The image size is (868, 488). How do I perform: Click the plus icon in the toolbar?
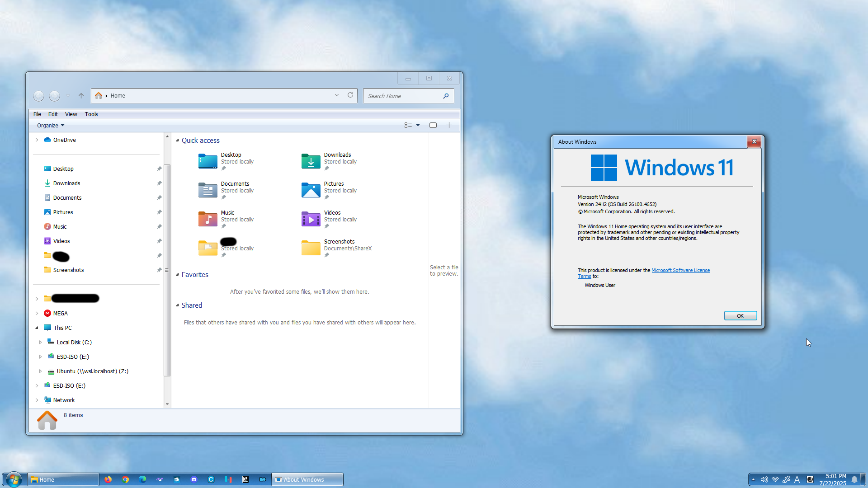click(x=449, y=125)
